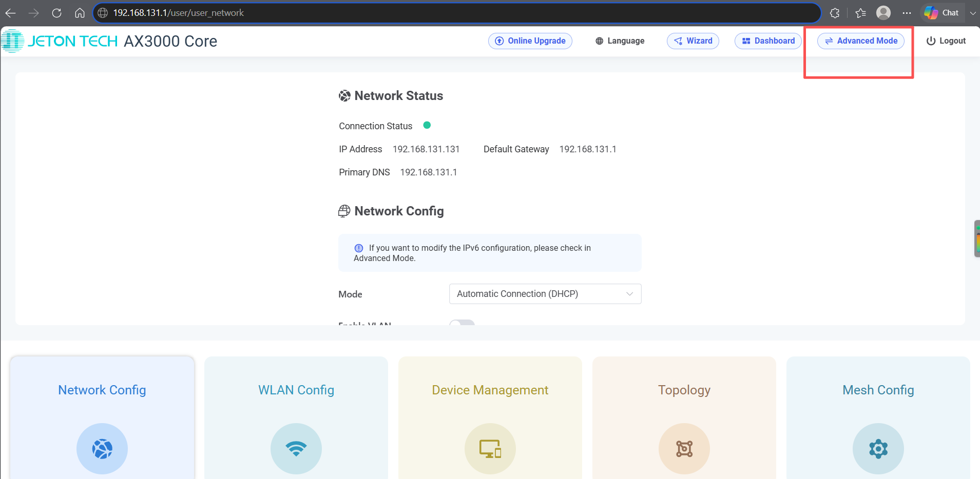Screen dimensions: 980x479
Task: Click the AX3000 Core title text
Action: (x=170, y=41)
